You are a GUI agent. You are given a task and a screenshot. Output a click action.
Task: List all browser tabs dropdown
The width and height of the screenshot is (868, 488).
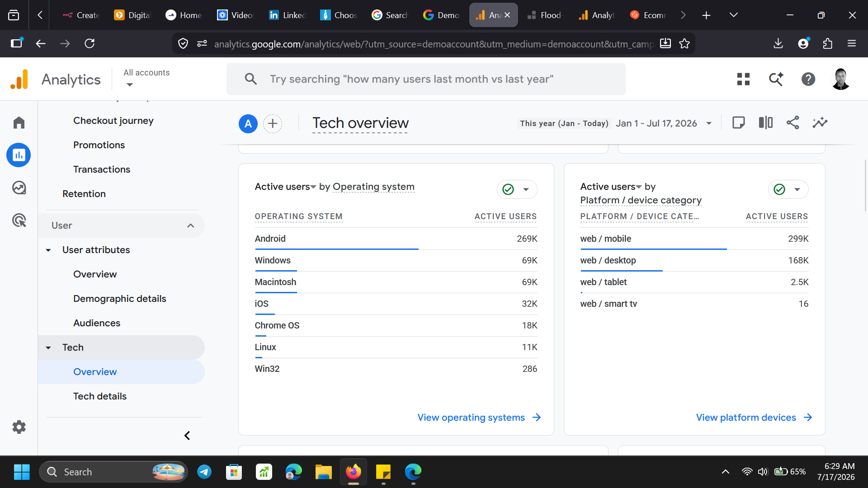pyautogui.click(x=734, y=15)
